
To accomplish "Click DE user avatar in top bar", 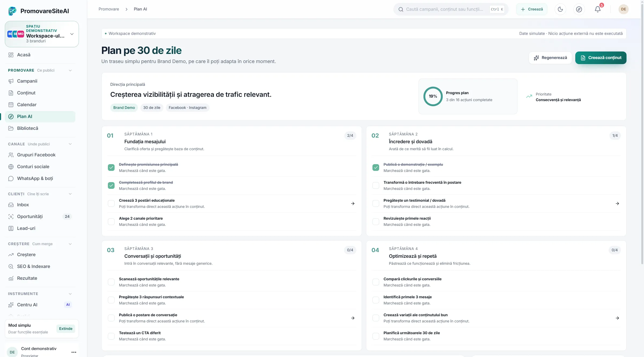I will 623,9.
